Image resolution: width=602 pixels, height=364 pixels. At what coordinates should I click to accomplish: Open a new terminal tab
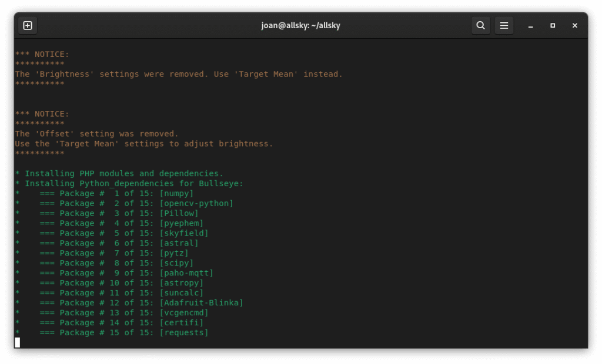tap(27, 25)
